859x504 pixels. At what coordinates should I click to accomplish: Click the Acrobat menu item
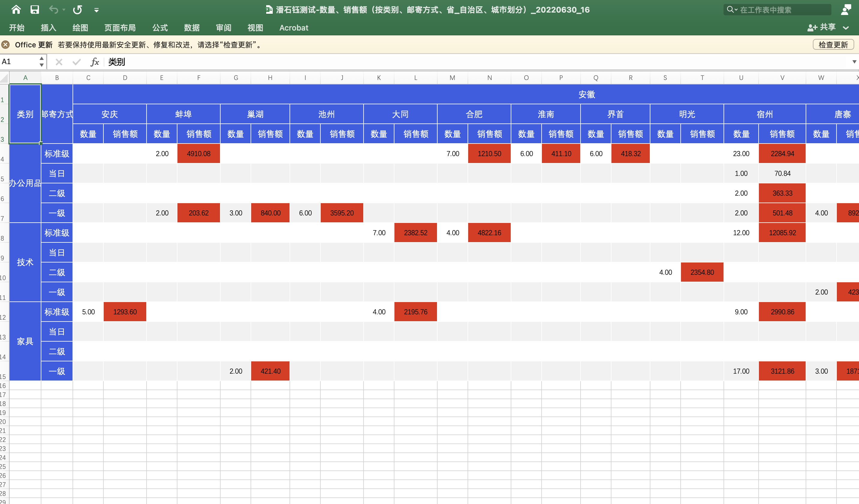(x=293, y=28)
